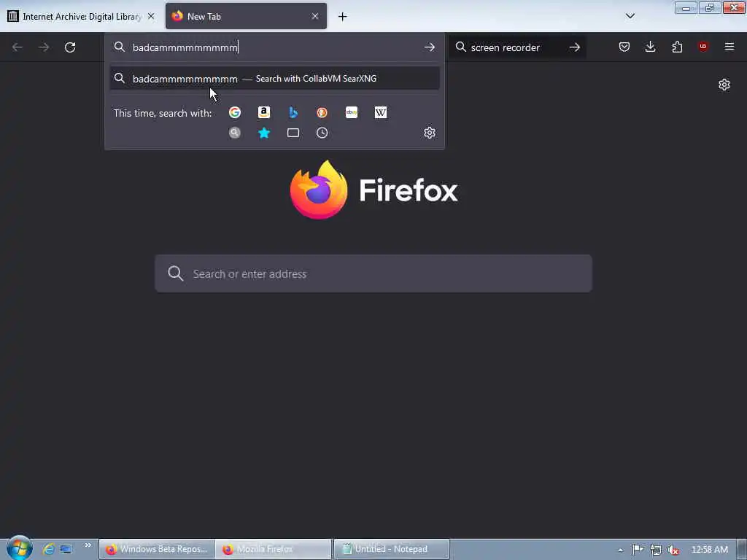Open a new tab with plus button

click(343, 17)
